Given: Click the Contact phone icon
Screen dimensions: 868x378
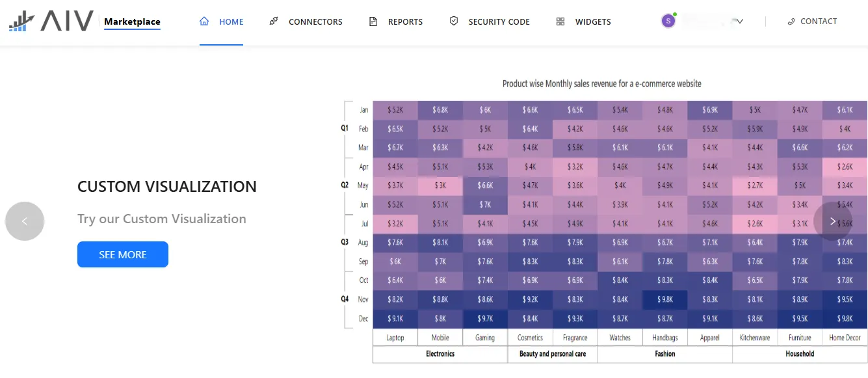Looking at the screenshot, I should point(791,21).
